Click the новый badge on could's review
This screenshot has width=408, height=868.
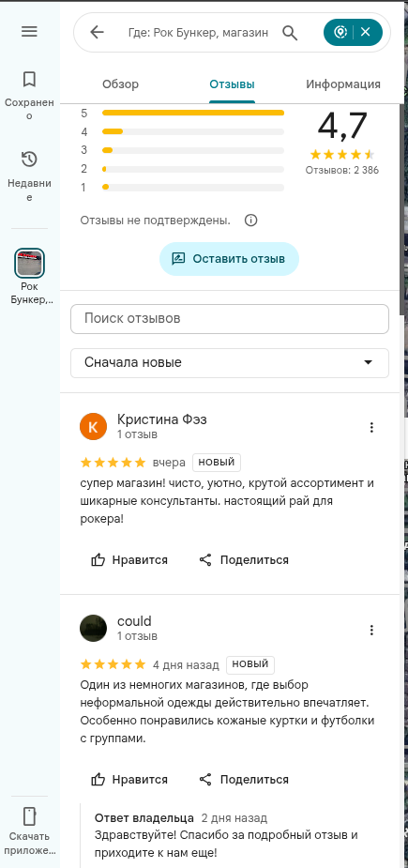[x=250, y=664]
